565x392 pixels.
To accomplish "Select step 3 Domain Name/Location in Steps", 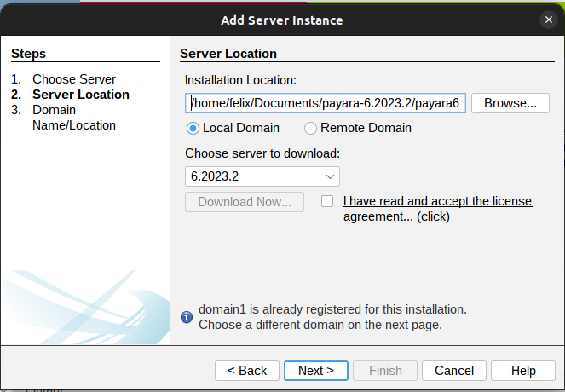I will pyautogui.click(x=73, y=118).
